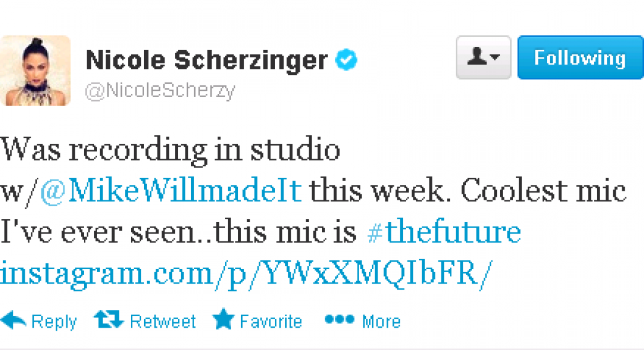Image resolution: width=644 pixels, height=350 pixels.
Task: Visit the @NicoleScherzy handle
Action: (x=160, y=91)
